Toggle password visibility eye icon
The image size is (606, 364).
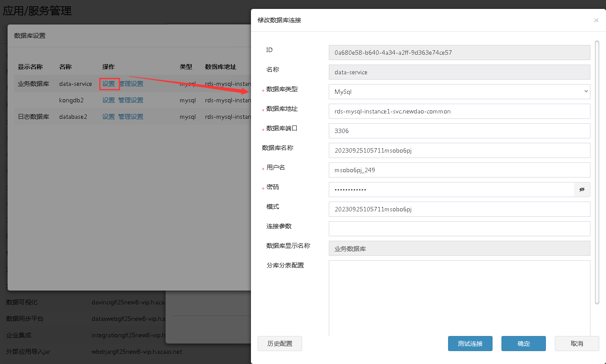(582, 190)
